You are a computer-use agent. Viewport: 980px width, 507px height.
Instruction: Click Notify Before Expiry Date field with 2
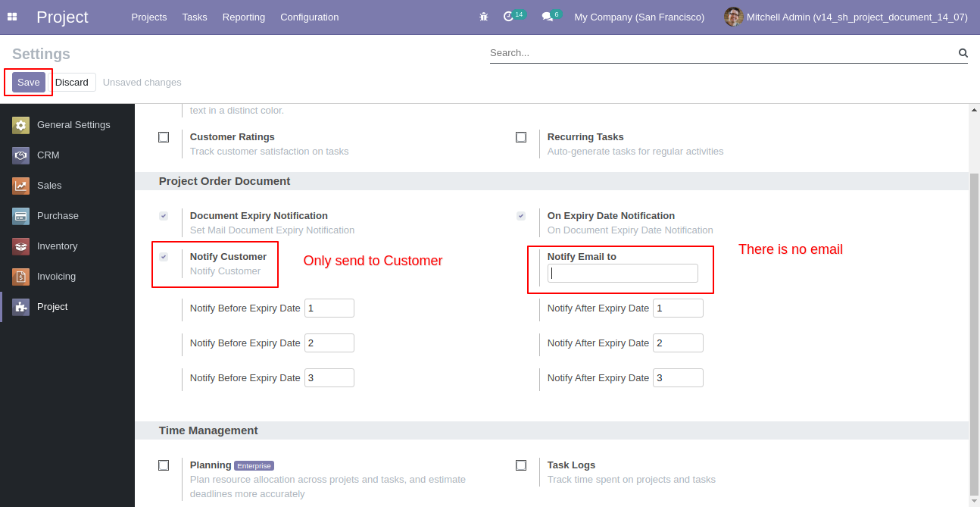329,343
